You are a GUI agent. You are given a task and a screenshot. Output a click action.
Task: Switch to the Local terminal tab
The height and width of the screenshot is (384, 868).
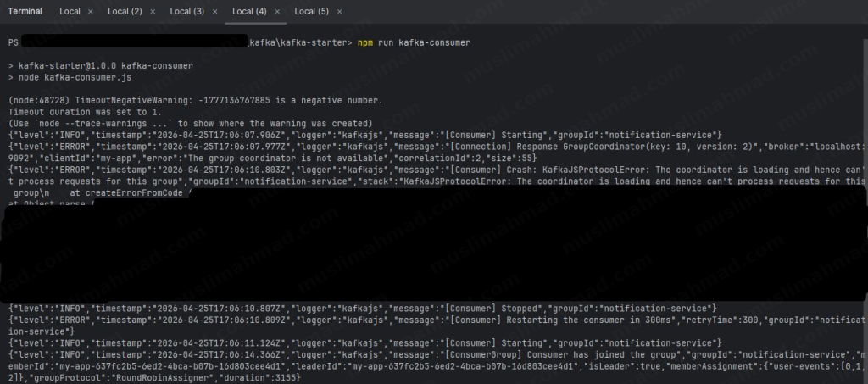[x=70, y=12]
